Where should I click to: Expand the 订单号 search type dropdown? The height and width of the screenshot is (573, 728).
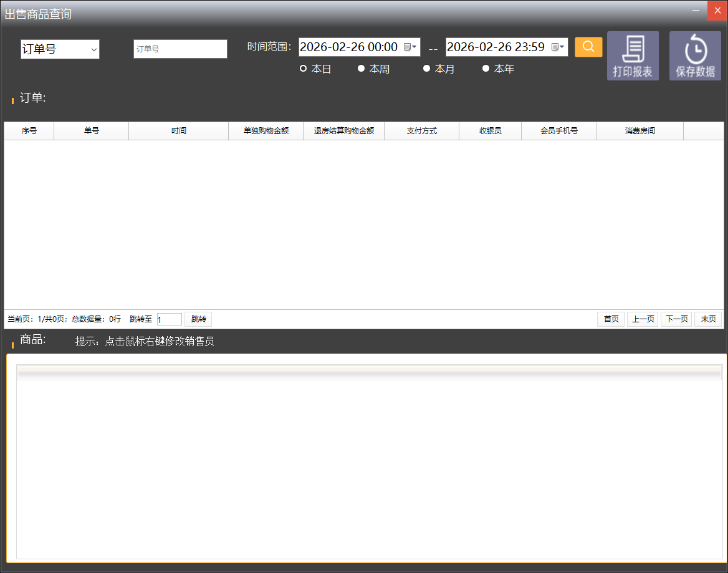(x=60, y=49)
